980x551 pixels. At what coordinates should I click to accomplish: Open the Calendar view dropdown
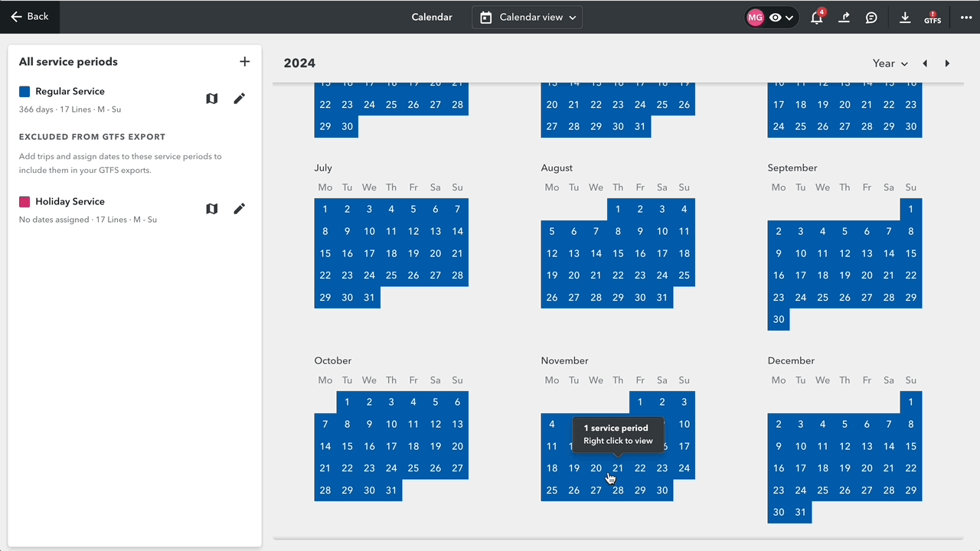click(527, 17)
